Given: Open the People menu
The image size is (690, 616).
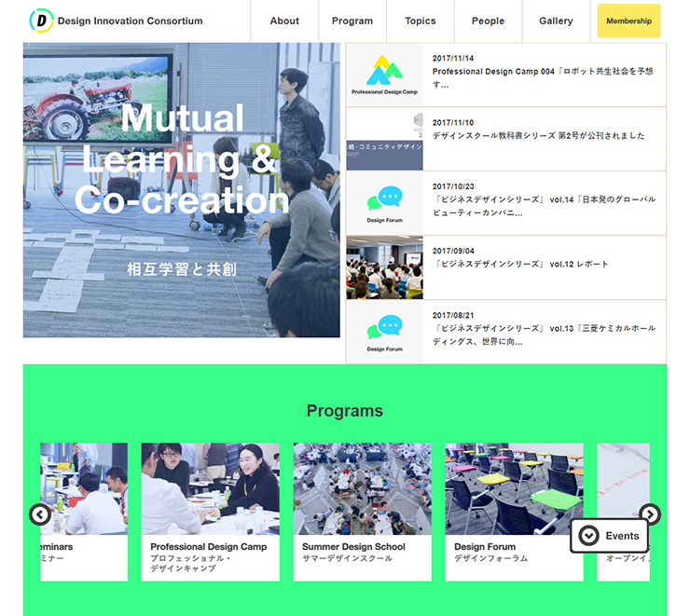Looking at the screenshot, I should pos(488,21).
